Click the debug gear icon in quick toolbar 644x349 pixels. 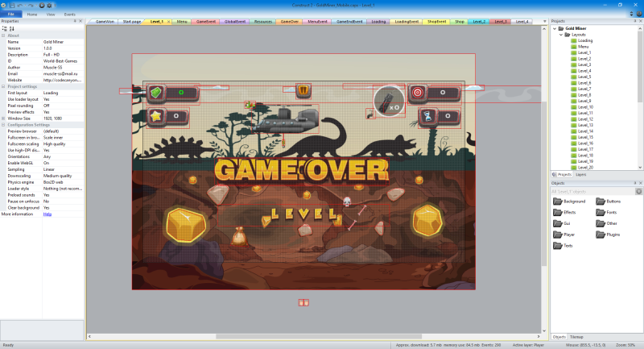tap(49, 6)
